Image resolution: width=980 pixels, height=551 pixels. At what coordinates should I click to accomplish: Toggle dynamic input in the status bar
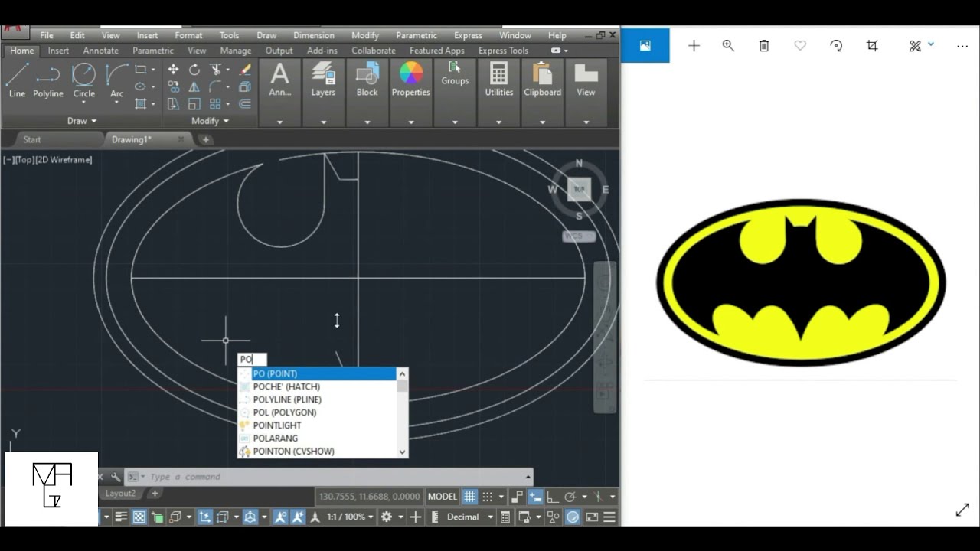[535, 496]
